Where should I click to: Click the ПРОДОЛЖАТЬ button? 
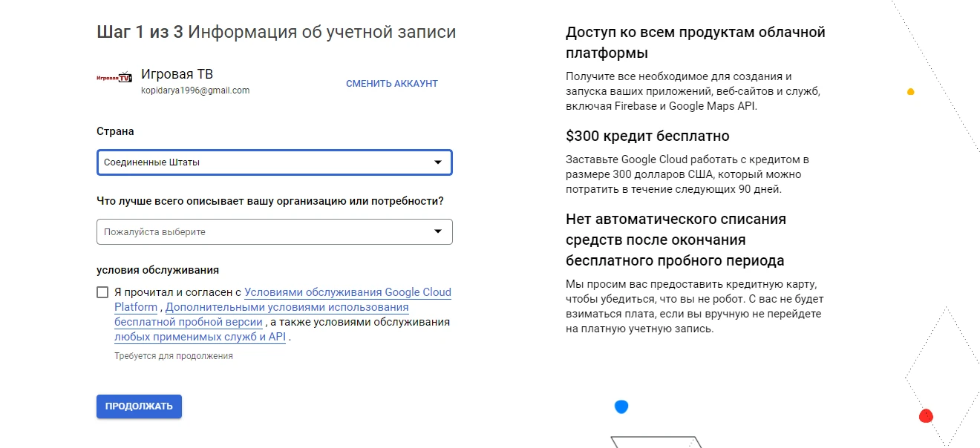[x=139, y=406]
